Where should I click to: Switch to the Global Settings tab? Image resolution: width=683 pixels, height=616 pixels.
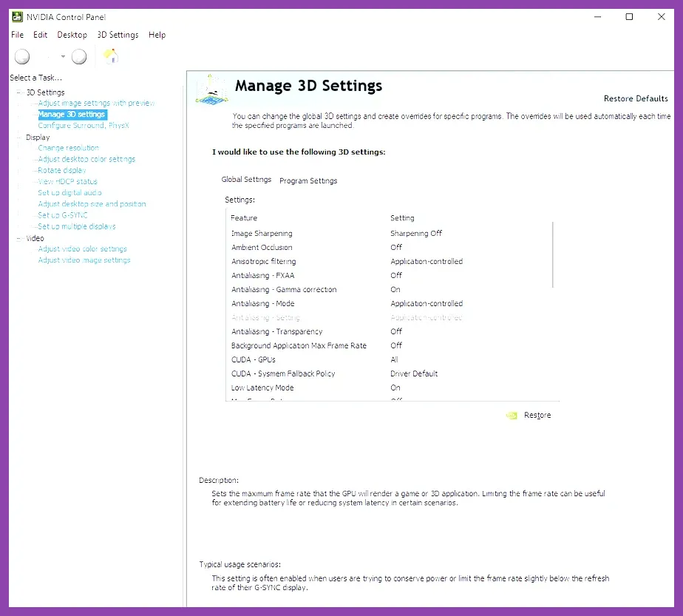click(x=246, y=180)
